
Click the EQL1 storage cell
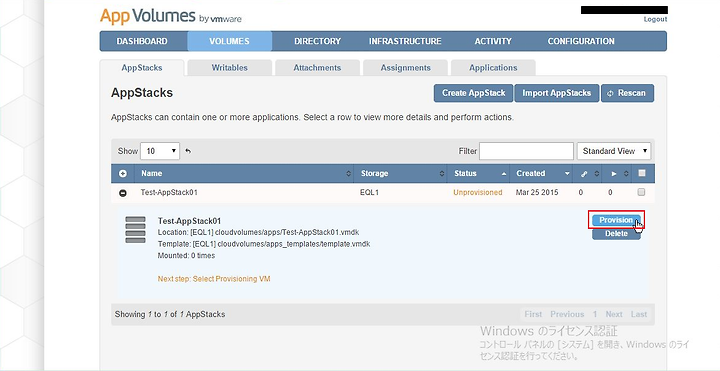(x=369, y=192)
